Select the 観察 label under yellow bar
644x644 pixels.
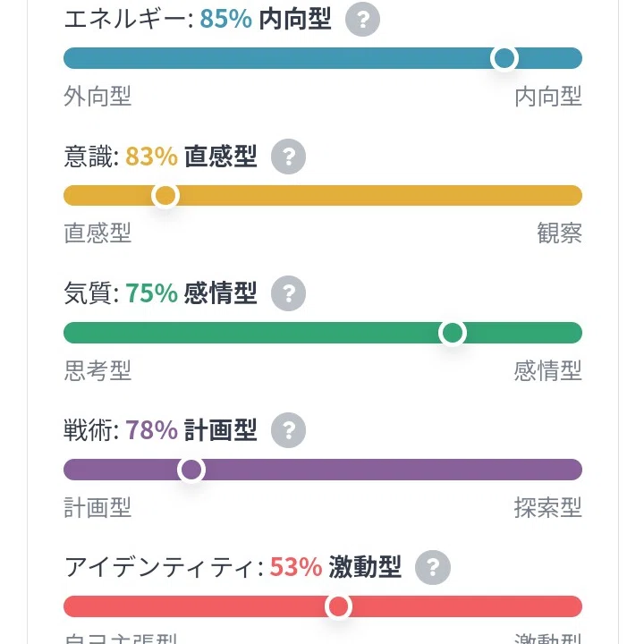[560, 233]
